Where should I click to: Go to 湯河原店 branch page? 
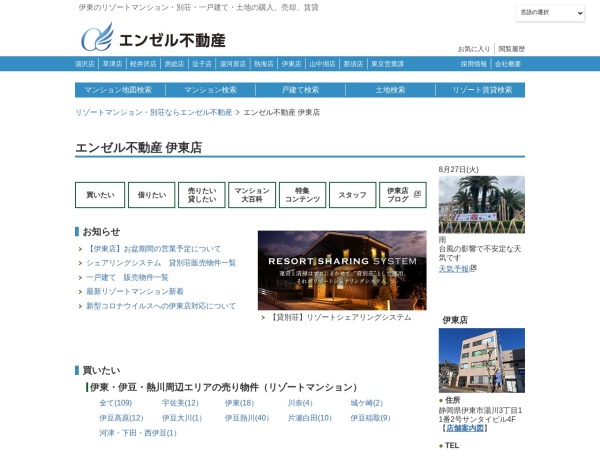click(x=233, y=64)
